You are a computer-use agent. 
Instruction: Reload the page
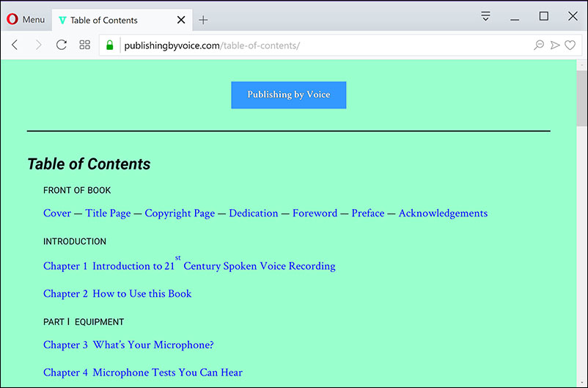pos(62,45)
